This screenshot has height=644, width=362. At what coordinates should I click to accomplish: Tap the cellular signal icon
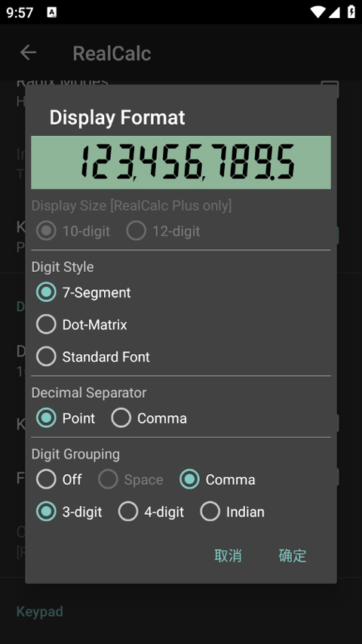tap(334, 12)
